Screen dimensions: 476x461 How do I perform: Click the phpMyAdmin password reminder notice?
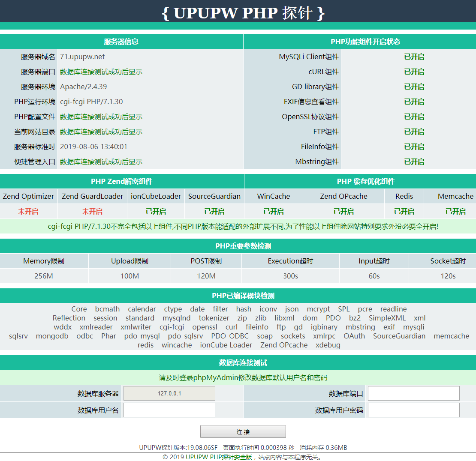tap(243, 377)
